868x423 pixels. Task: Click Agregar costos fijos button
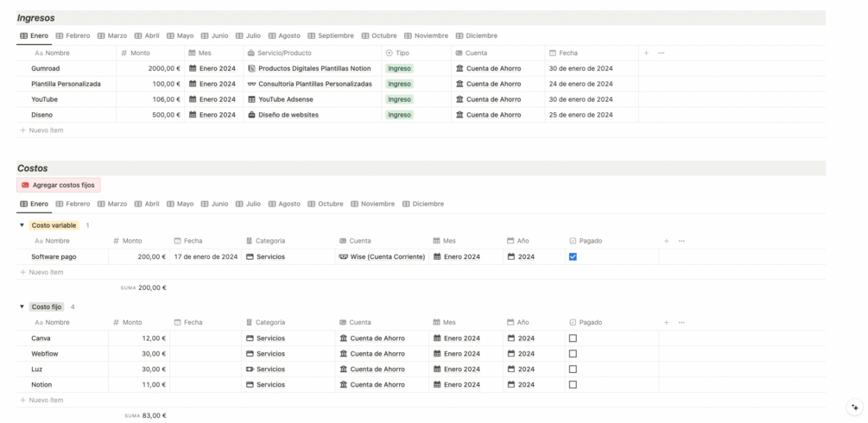coord(59,185)
